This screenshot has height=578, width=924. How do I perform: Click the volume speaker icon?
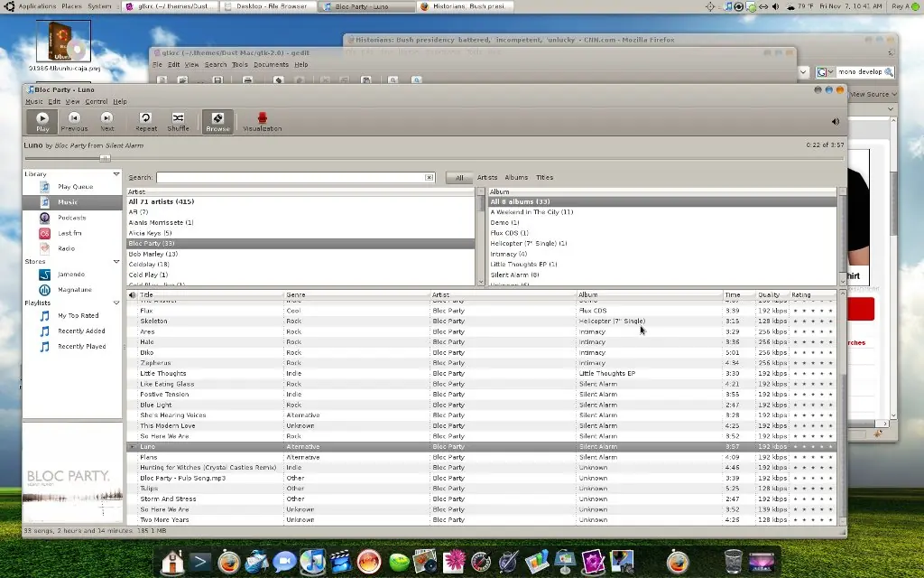click(x=835, y=122)
